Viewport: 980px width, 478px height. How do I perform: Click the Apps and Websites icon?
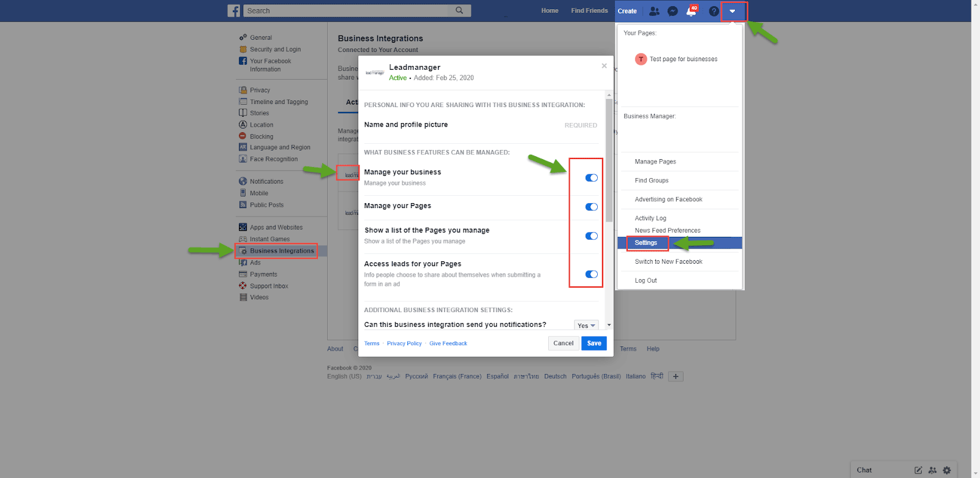[243, 227]
